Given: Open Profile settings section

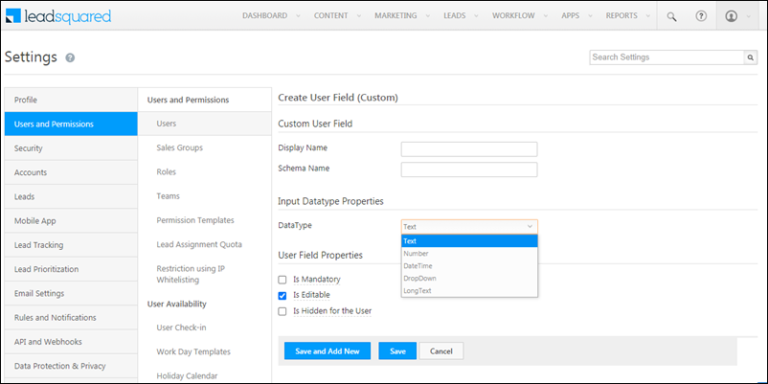Looking at the screenshot, I should 71,100.
